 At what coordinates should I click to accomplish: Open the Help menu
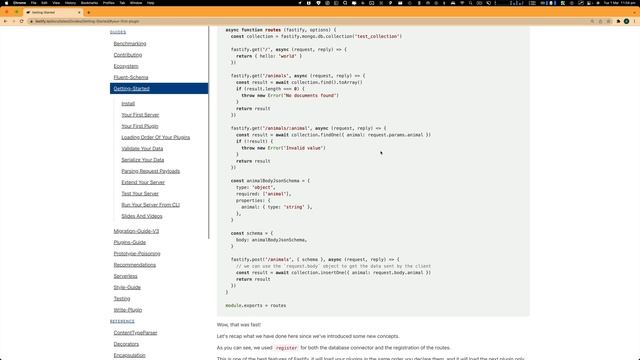tap(151, 3)
